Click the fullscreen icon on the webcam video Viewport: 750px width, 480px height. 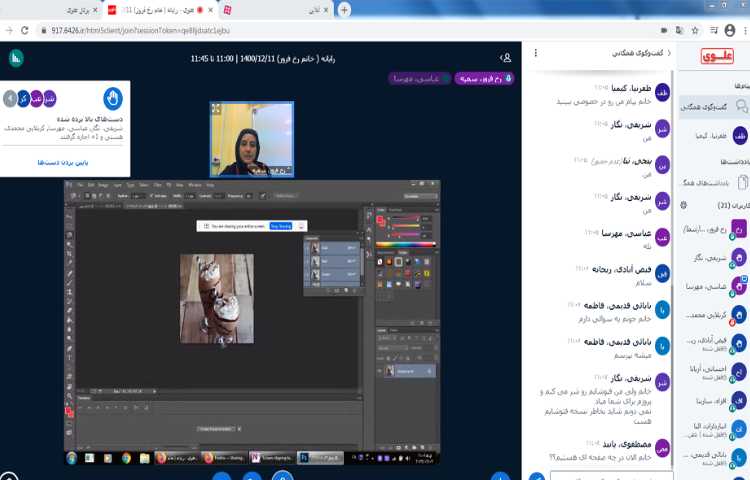(x=216, y=109)
